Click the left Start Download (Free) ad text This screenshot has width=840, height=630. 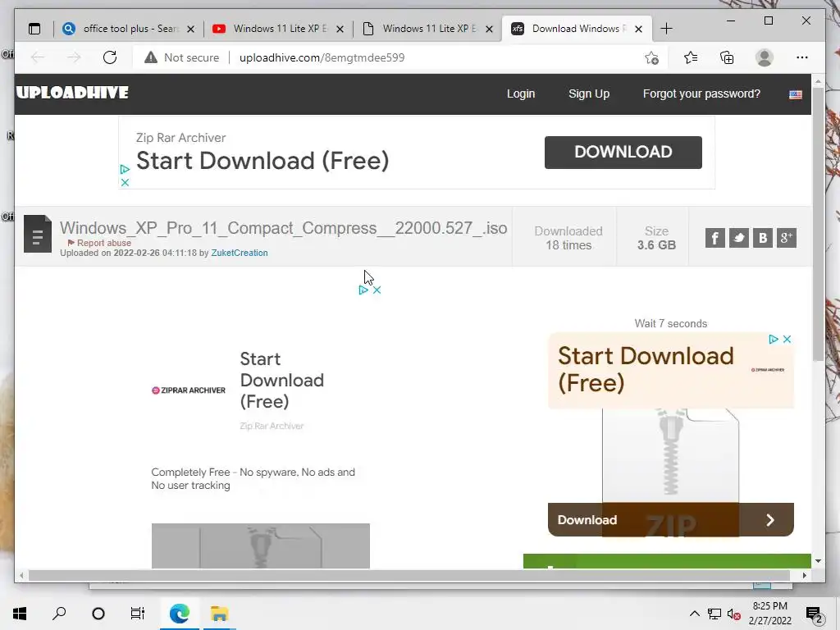pyautogui.click(x=282, y=380)
